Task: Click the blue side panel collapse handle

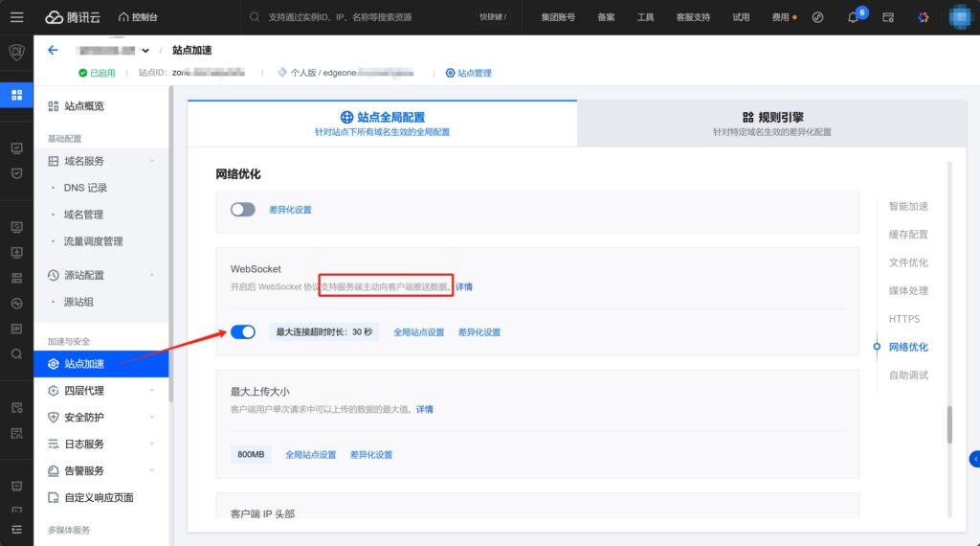Action: coord(974,459)
